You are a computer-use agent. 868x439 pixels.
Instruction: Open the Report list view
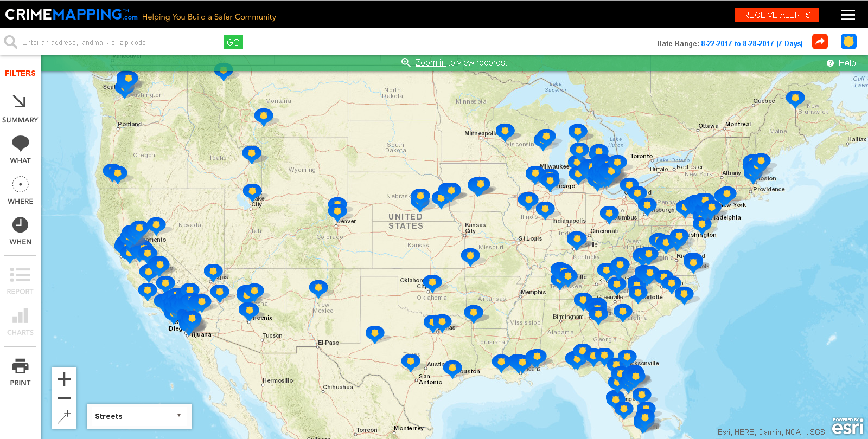[x=20, y=281]
